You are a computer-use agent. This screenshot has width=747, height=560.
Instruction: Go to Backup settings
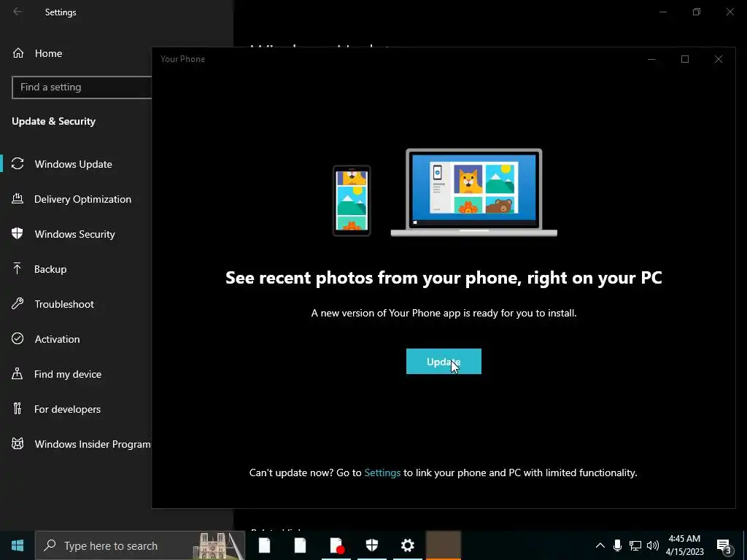(50, 269)
